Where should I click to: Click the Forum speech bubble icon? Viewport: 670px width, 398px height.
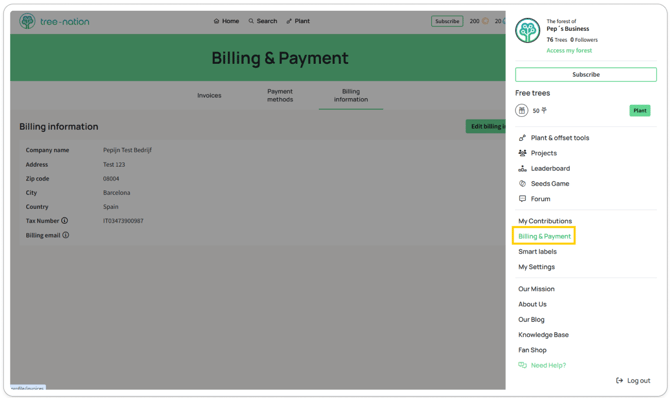522,199
